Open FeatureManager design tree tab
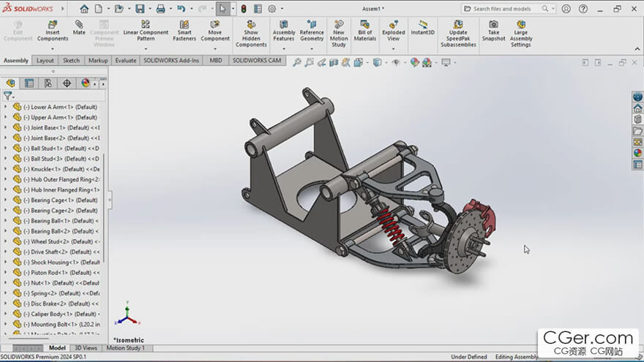644x362 pixels. click(x=11, y=83)
